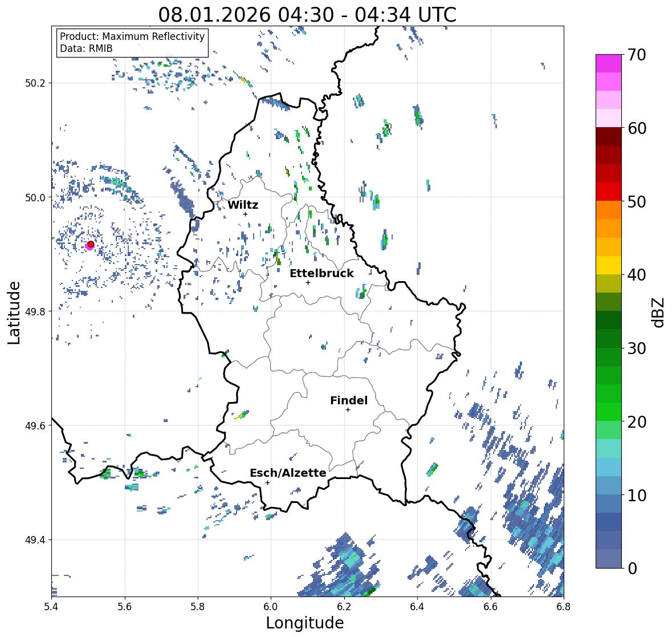Click the Findel plus marker

pos(348,410)
